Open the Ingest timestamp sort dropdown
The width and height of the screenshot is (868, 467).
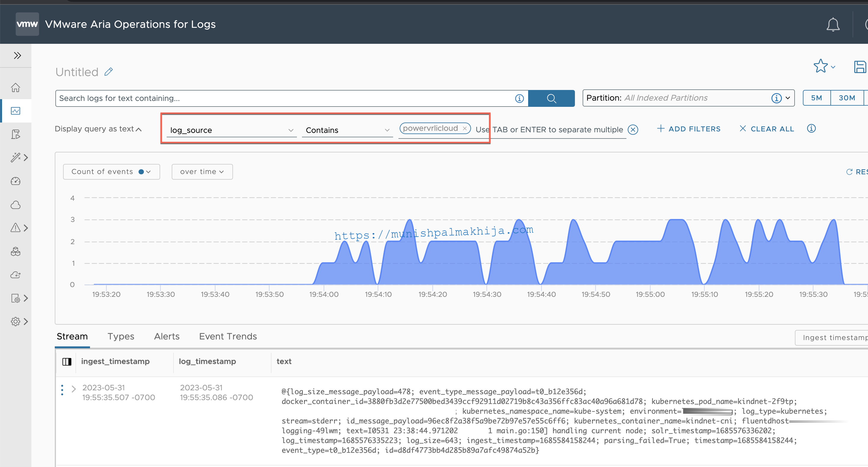click(832, 338)
